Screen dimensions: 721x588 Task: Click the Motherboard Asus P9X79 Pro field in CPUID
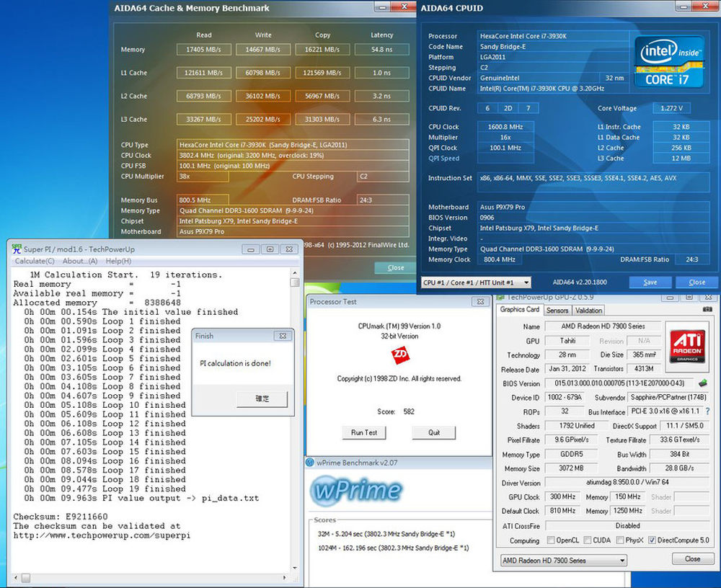click(593, 208)
